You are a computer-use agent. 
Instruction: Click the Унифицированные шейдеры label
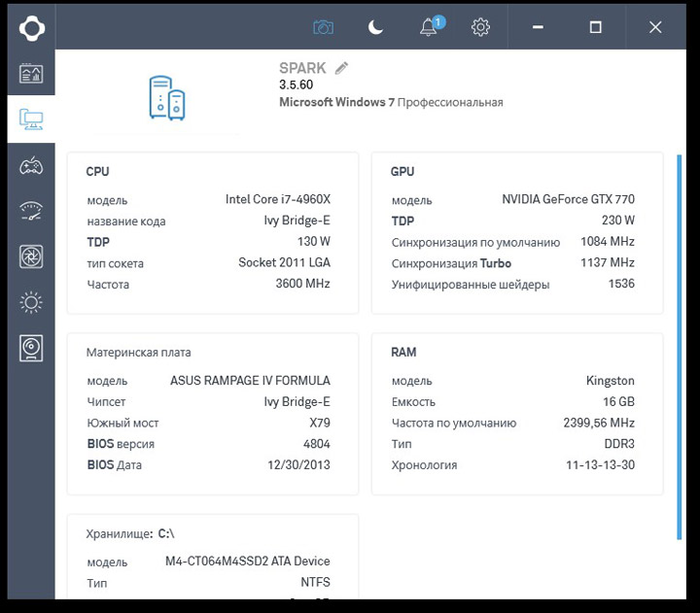[x=471, y=285]
